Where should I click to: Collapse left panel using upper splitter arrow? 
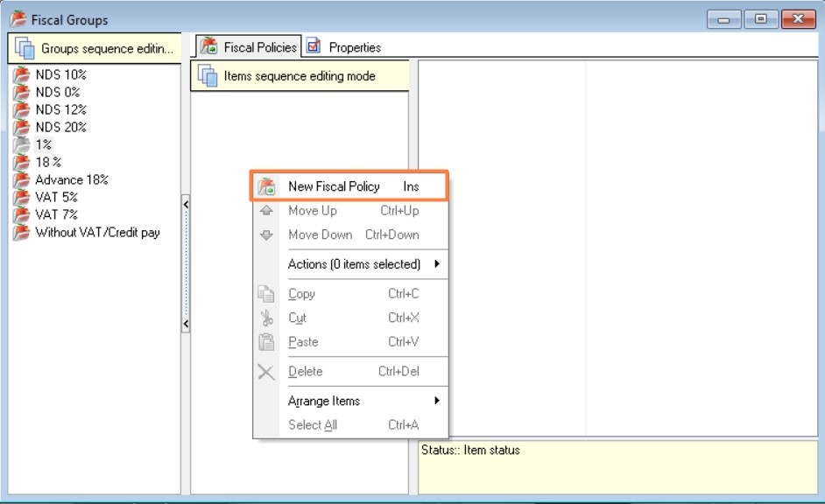coord(185,204)
